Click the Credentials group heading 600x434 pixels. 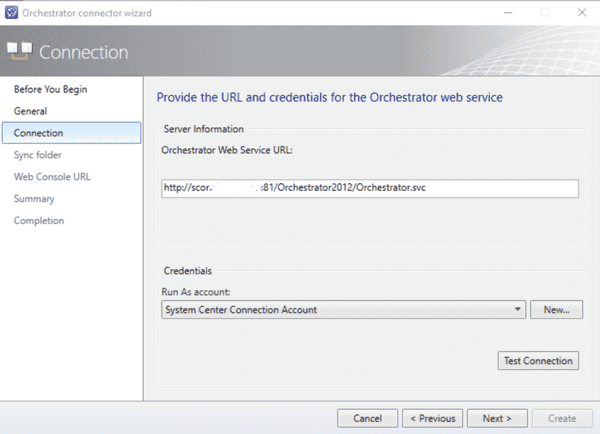(188, 271)
